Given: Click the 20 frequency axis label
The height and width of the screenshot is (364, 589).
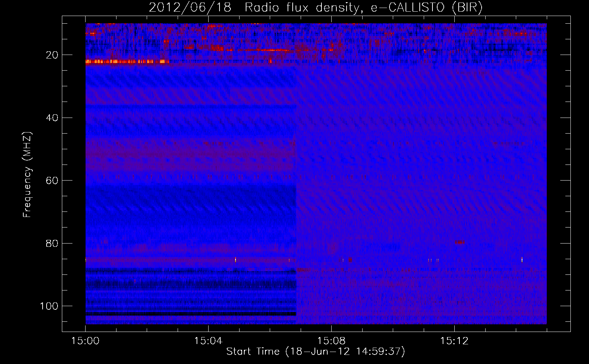Looking at the screenshot, I should (52, 55).
